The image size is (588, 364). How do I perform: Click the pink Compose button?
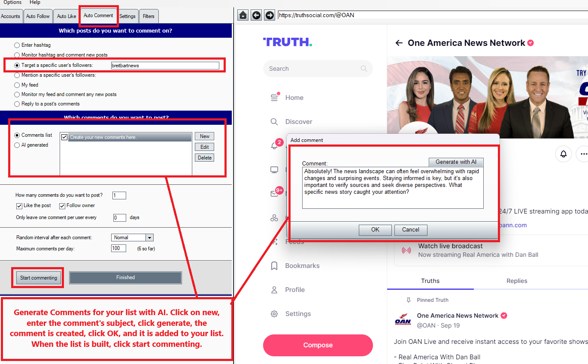pos(318,345)
